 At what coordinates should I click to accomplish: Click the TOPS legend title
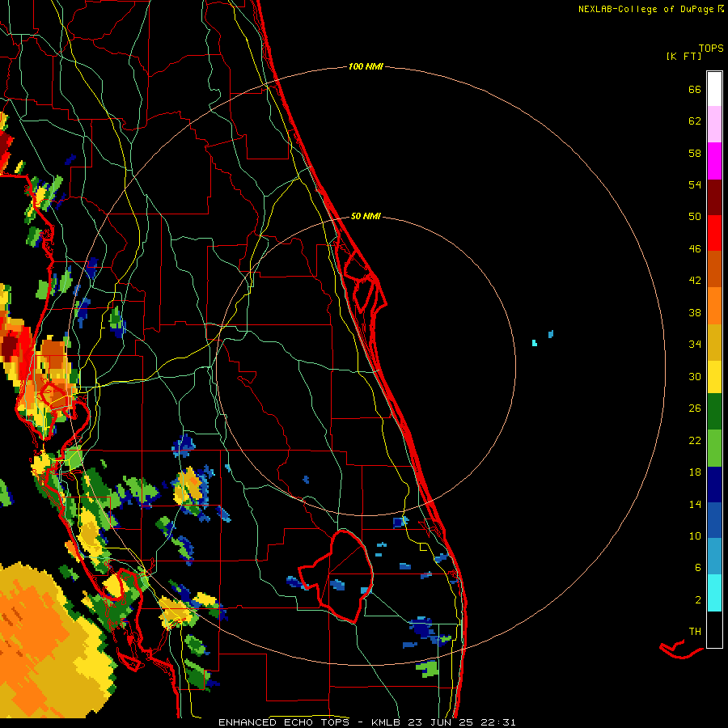(711, 49)
